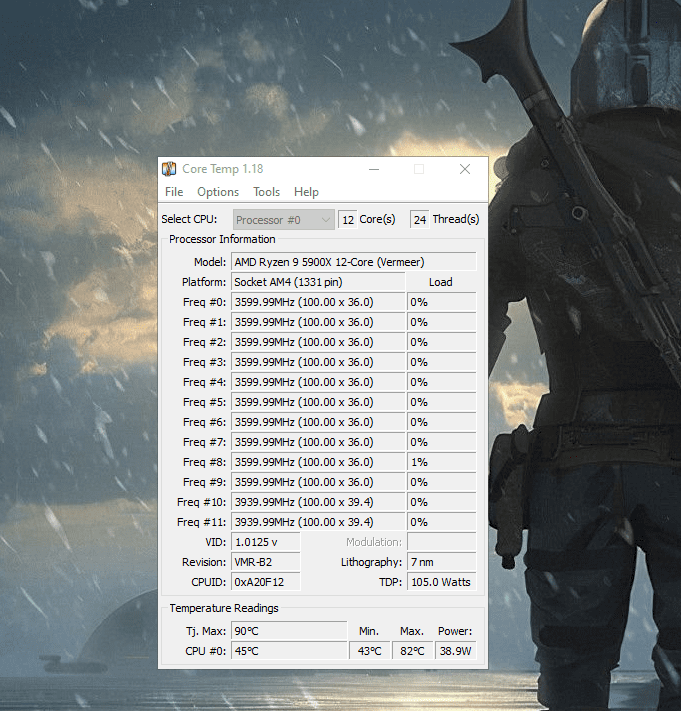This screenshot has width=681, height=711.
Task: Click the Processor Information group label
Action: [x=222, y=239]
